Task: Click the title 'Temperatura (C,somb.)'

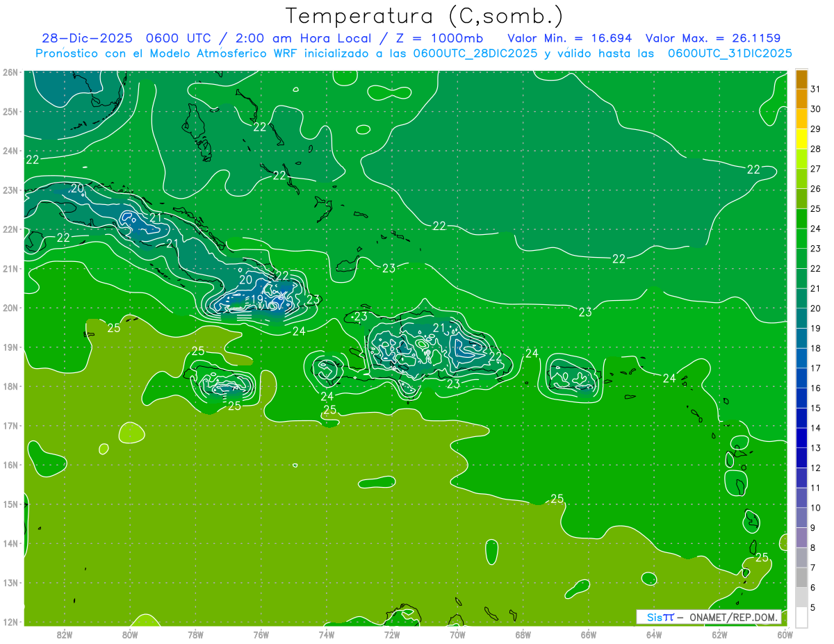Action: (425, 16)
